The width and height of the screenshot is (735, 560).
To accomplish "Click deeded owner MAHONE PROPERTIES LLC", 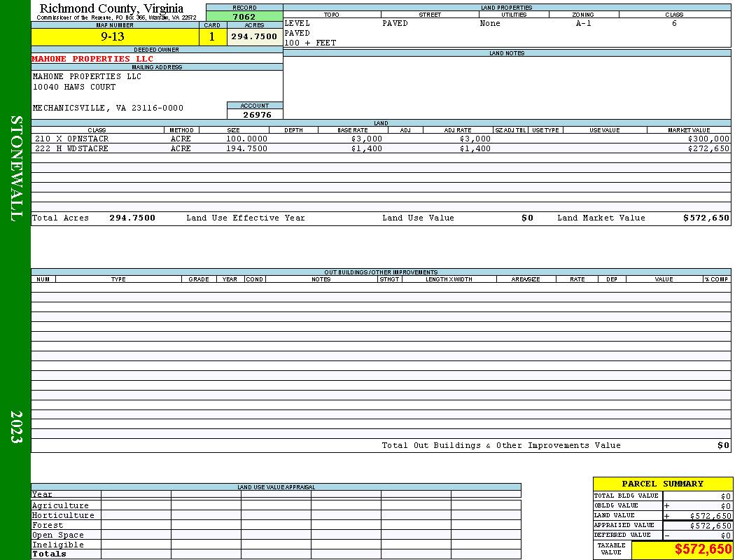I will click(x=92, y=59).
